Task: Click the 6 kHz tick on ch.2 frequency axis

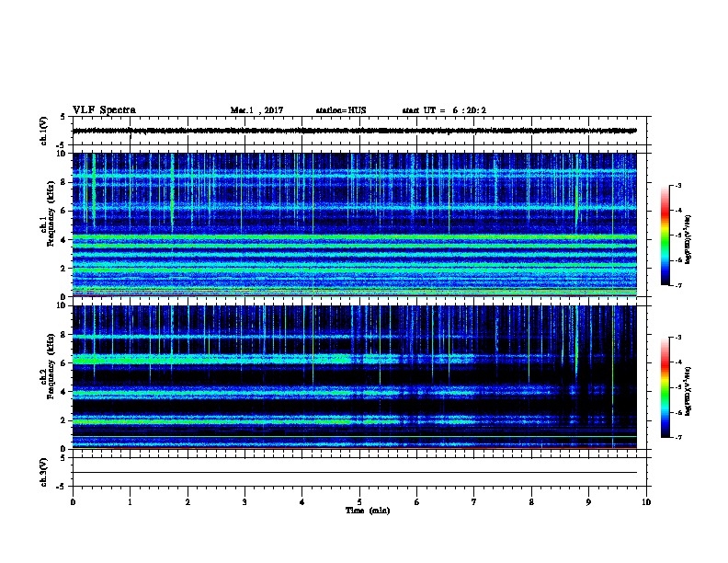Action: 64,363
